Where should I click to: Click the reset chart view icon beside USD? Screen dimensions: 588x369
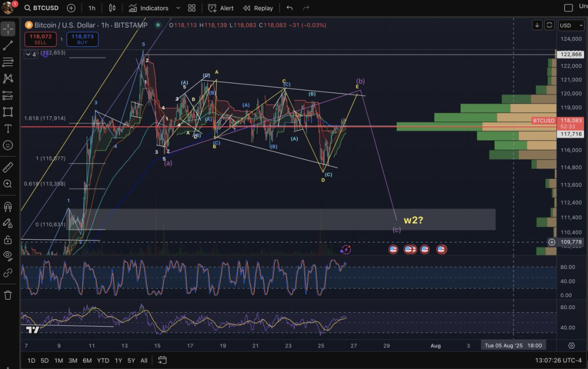point(550,25)
